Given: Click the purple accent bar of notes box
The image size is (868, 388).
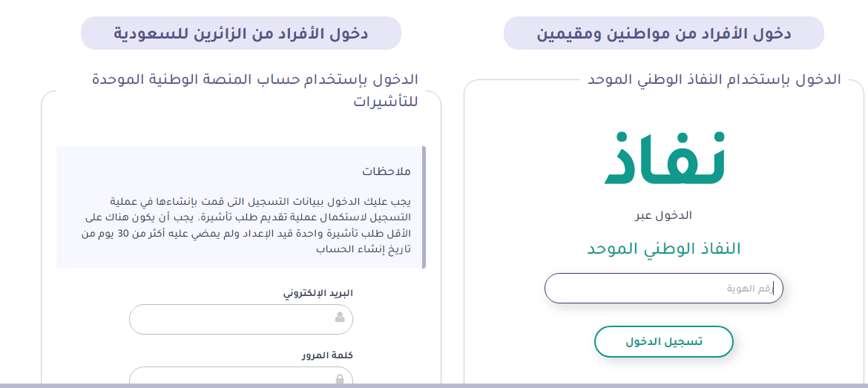Looking at the screenshot, I should [x=424, y=208].
